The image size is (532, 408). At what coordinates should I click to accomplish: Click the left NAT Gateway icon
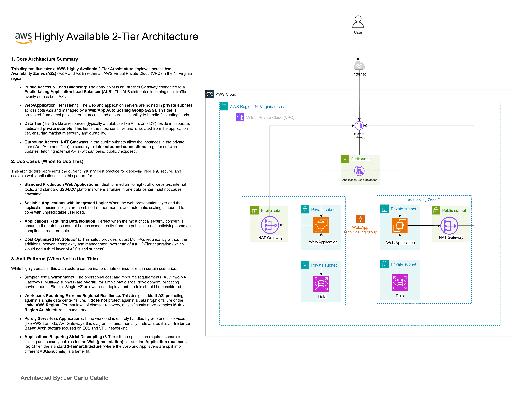[270, 225]
